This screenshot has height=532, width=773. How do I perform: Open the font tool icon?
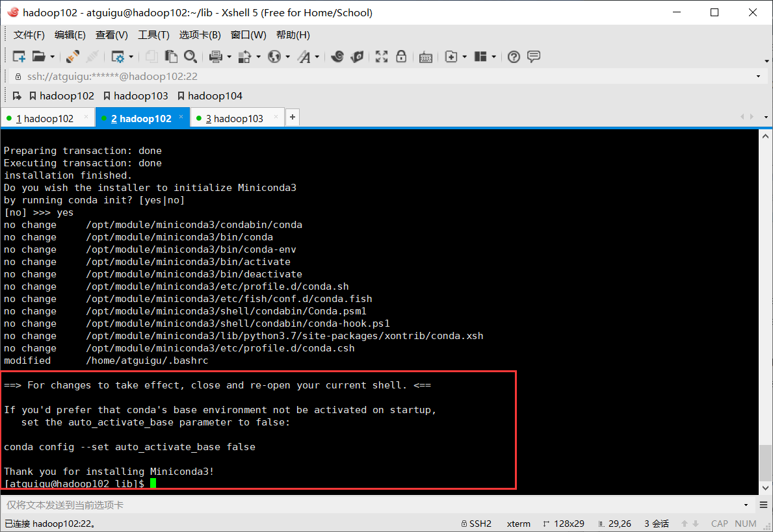(x=304, y=57)
